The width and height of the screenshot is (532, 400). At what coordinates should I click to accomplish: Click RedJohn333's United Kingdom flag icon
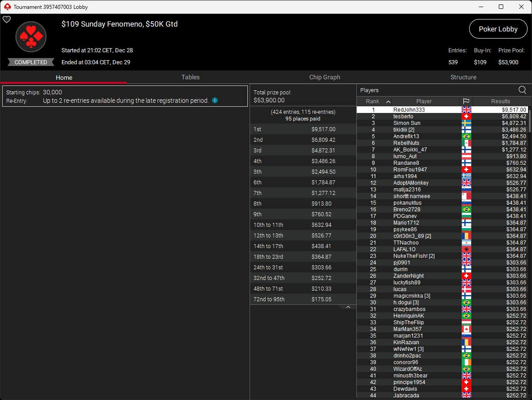coord(466,110)
